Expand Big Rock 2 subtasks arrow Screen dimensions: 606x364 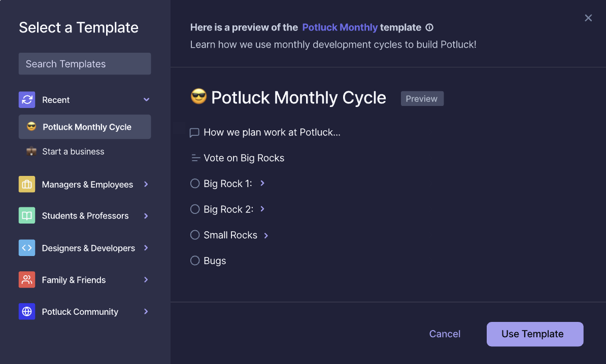click(262, 209)
